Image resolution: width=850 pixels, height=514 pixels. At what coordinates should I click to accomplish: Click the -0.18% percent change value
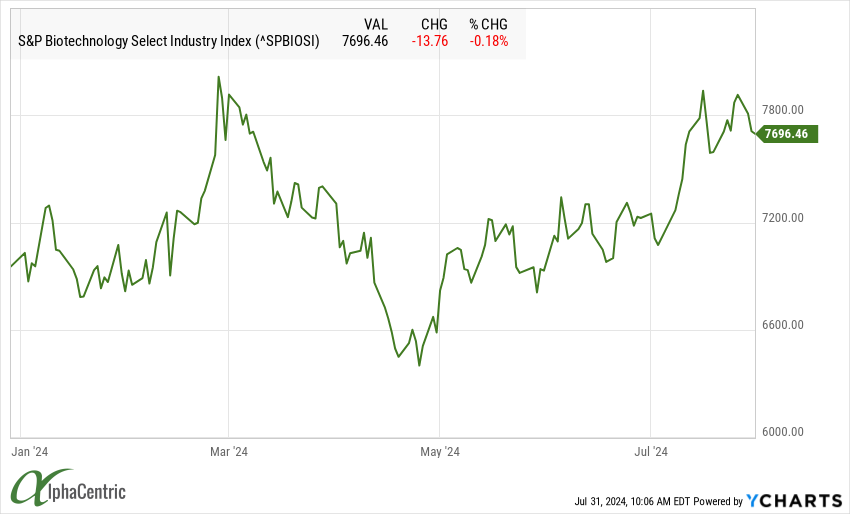click(x=488, y=41)
